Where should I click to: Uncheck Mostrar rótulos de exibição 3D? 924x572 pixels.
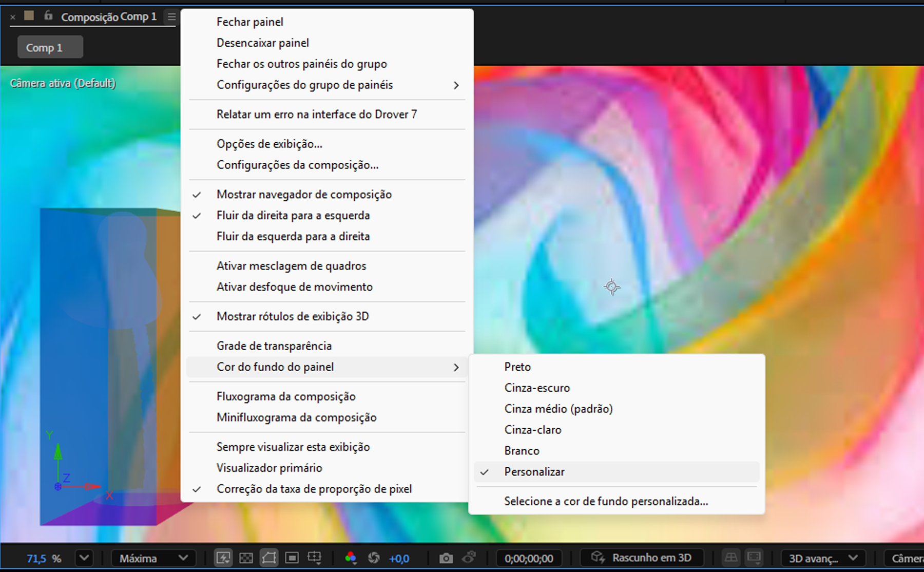pos(293,316)
